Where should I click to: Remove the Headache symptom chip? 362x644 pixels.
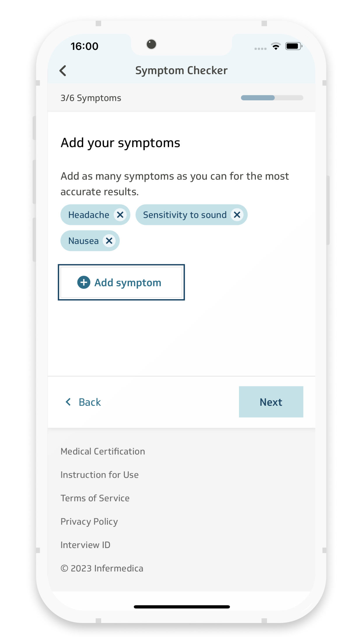(x=120, y=215)
